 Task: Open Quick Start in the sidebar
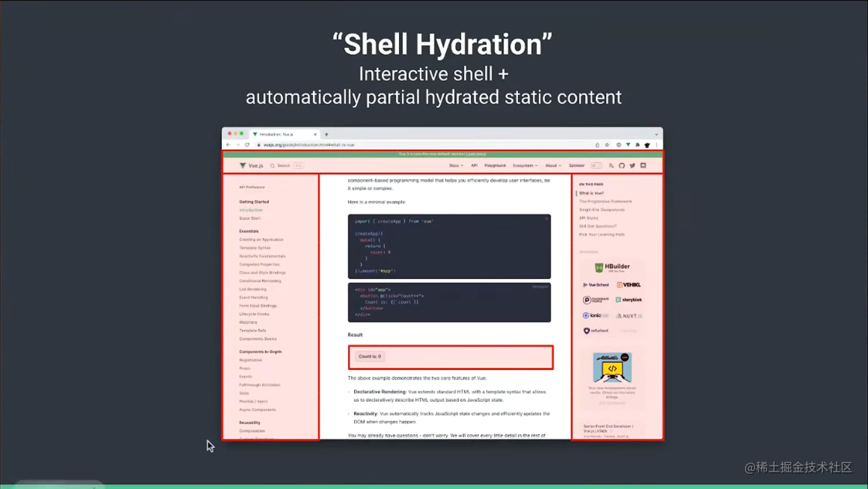point(250,218)
